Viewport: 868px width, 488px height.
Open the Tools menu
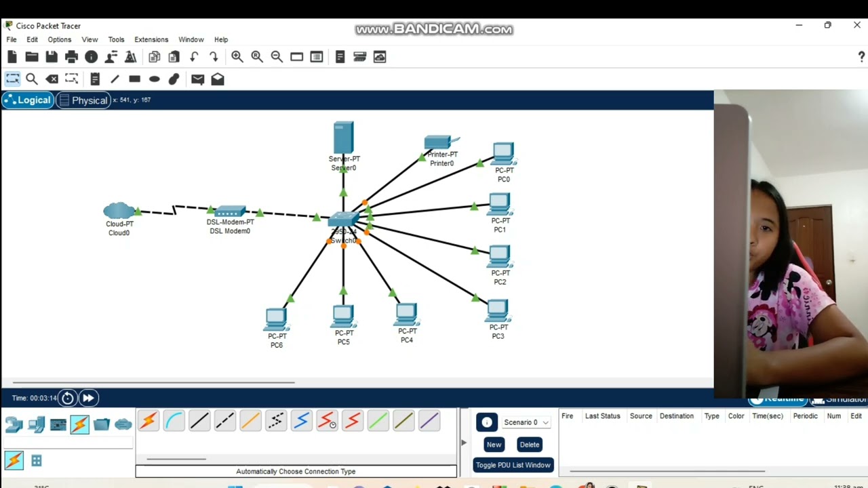pyautogui.click(x=116, y=39)
